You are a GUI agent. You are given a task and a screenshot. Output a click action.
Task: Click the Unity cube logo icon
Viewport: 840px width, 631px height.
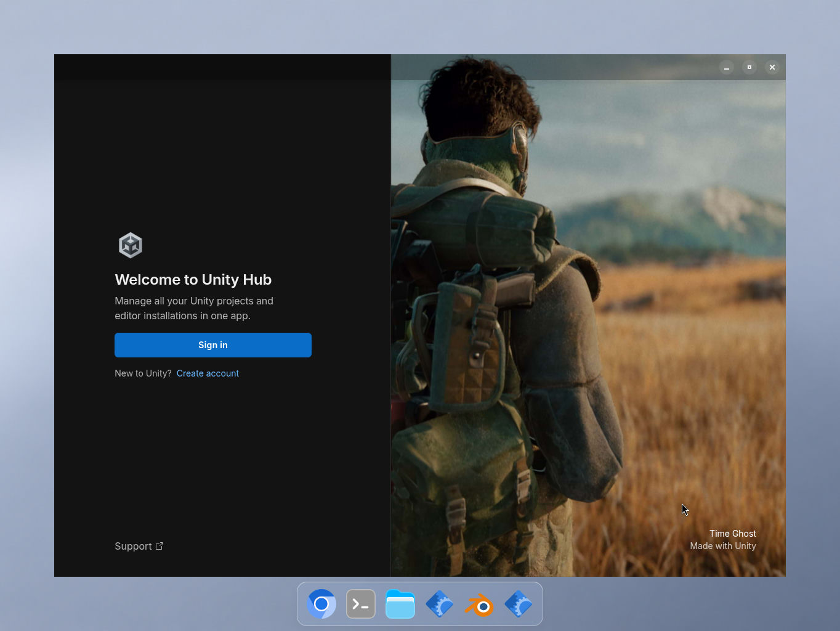(x=131, y=245)
